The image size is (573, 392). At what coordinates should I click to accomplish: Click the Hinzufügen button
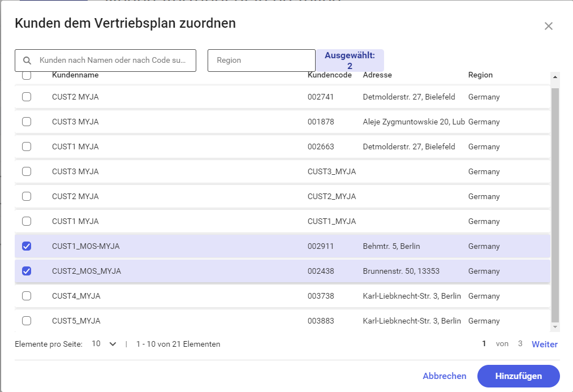coord(518,376)
